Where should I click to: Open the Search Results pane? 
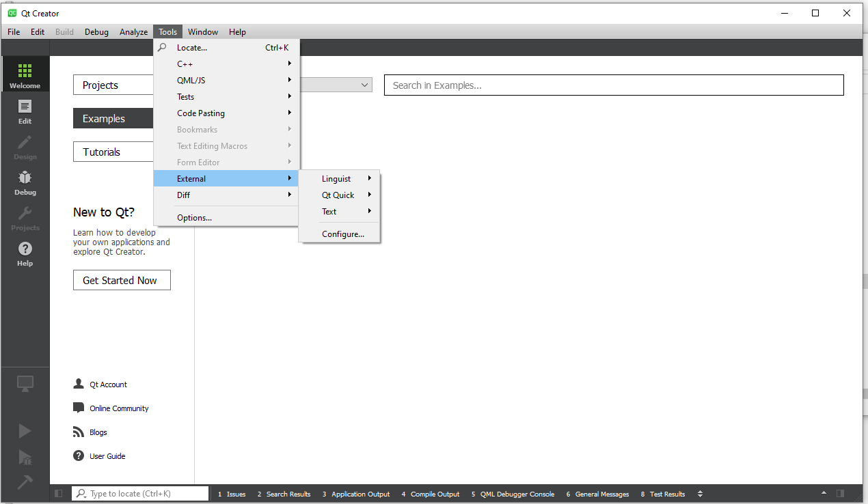(284, 494)
